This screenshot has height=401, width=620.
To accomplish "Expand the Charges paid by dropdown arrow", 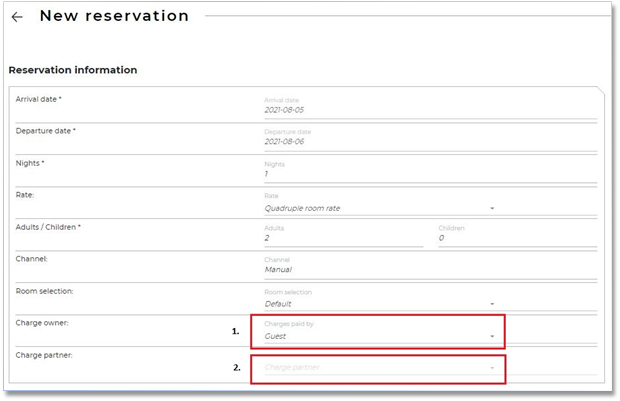I will [492, 337].
